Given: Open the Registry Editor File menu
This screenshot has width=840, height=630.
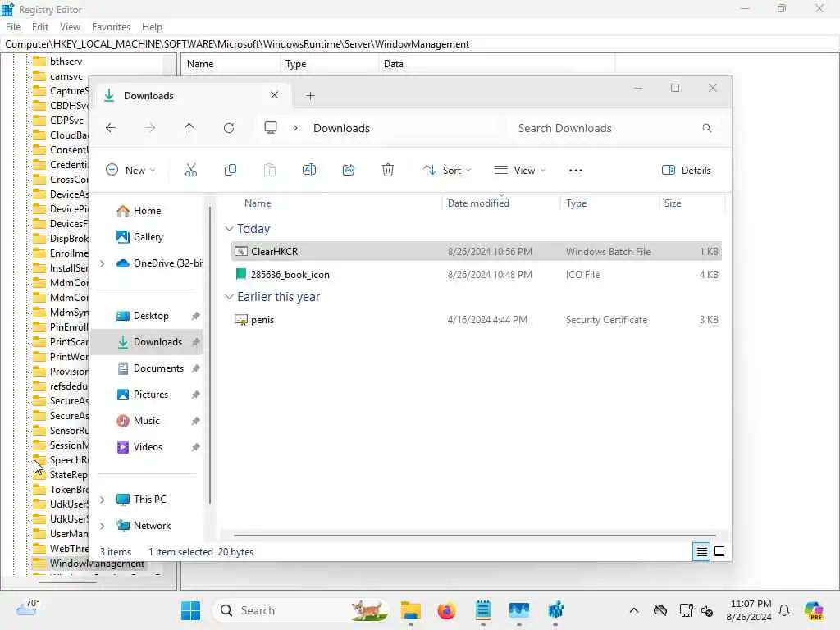Looking at the screenshot, I should pyautogui.click(x=13, y=27).
